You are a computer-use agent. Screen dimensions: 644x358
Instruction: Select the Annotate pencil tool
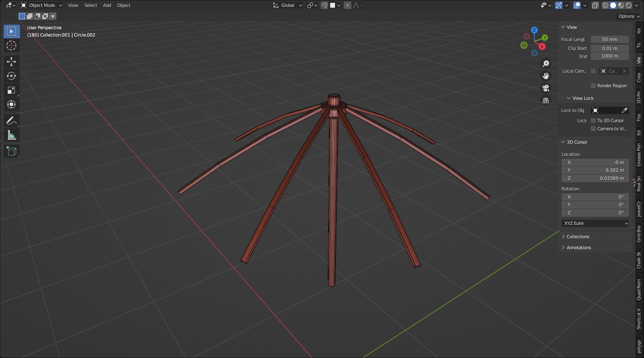[11, 121]
